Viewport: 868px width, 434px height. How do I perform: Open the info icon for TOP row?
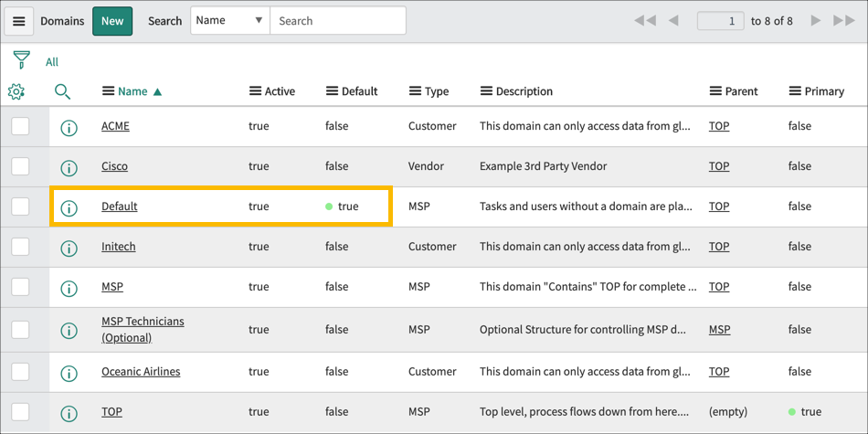[x=69, y=413]
